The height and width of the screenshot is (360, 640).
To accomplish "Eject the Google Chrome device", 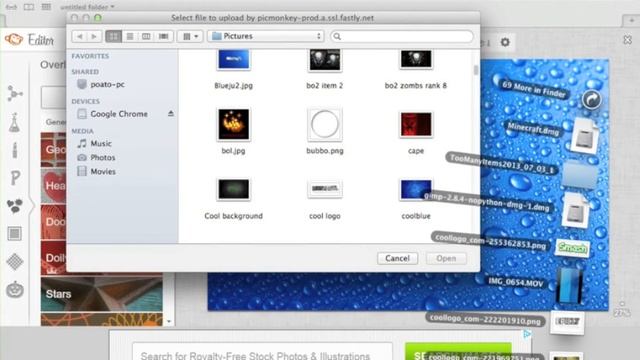I will (x=171, y=113).
